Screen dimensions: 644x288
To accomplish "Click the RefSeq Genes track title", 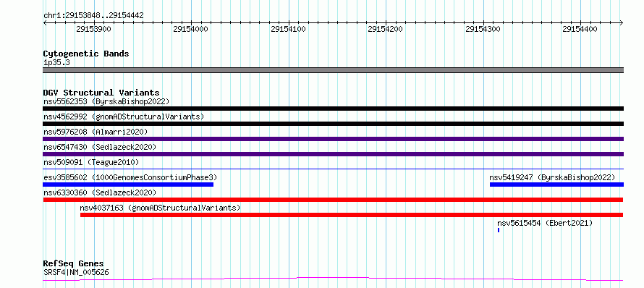I will click(74, 264).
